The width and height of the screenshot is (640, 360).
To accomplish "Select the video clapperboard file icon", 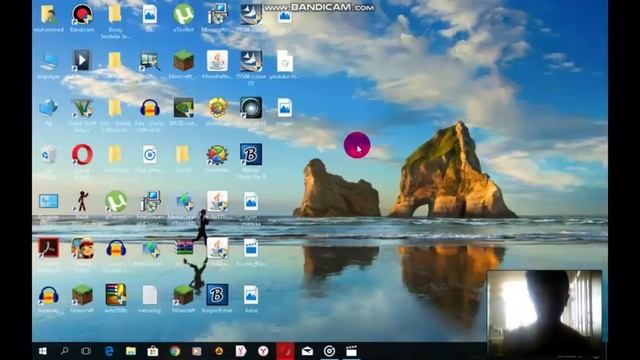I will coord(251,248).
